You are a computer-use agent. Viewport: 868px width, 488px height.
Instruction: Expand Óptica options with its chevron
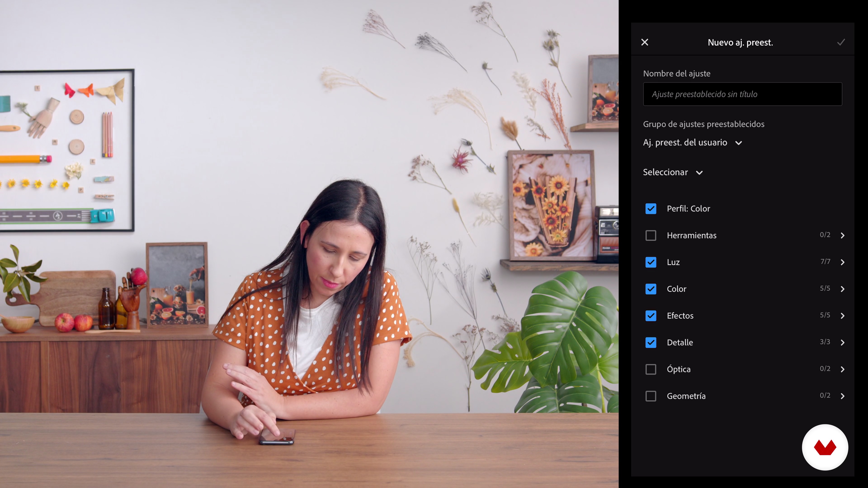(x=842, y=369)
